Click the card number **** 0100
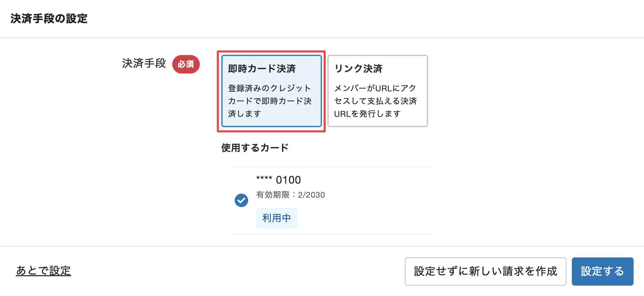 [278, 180]
